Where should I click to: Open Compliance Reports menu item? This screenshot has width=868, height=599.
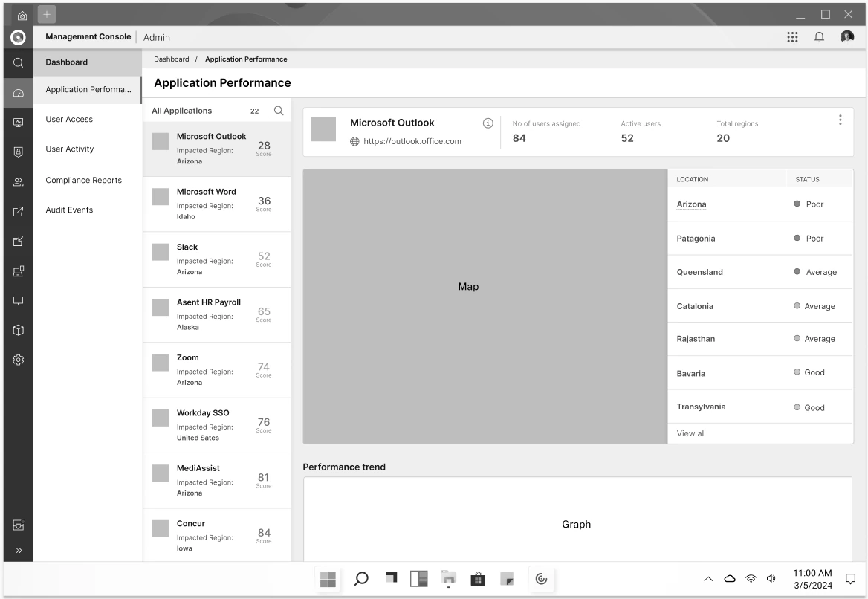coord(83,180)
